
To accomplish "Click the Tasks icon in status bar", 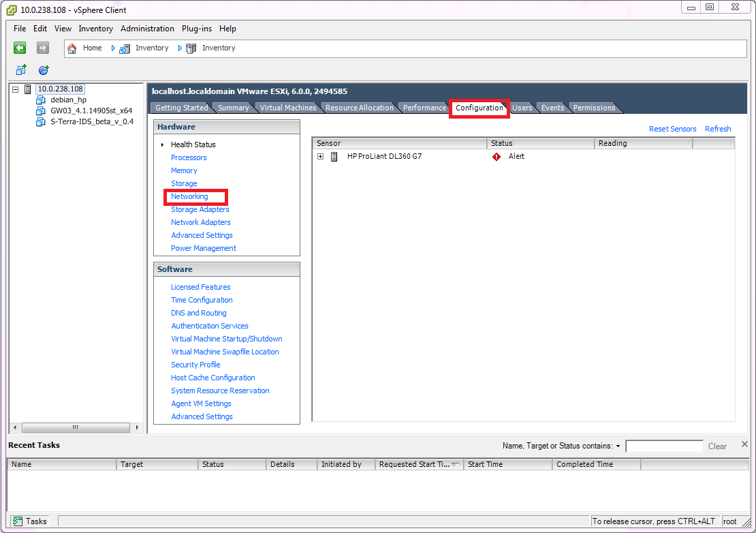I will (x=17, y=521).
